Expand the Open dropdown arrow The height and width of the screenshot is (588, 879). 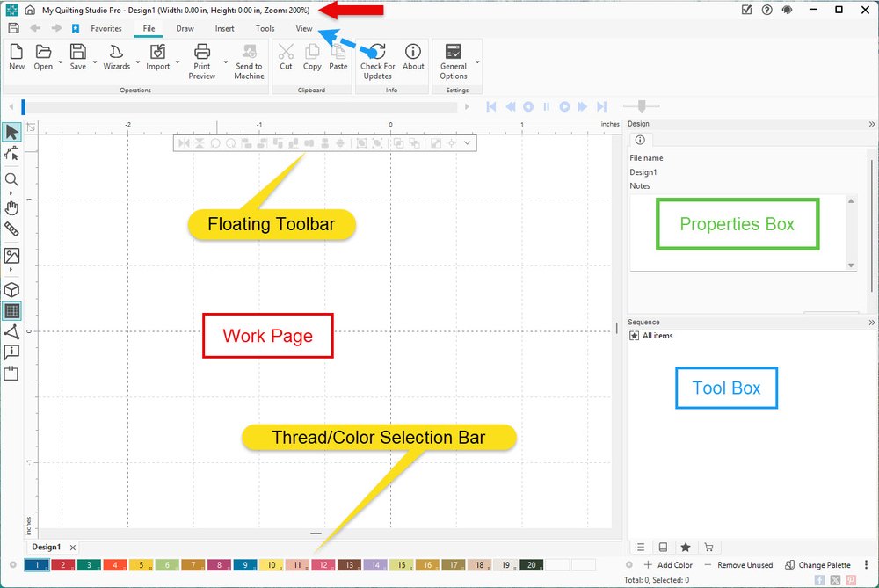60,62
